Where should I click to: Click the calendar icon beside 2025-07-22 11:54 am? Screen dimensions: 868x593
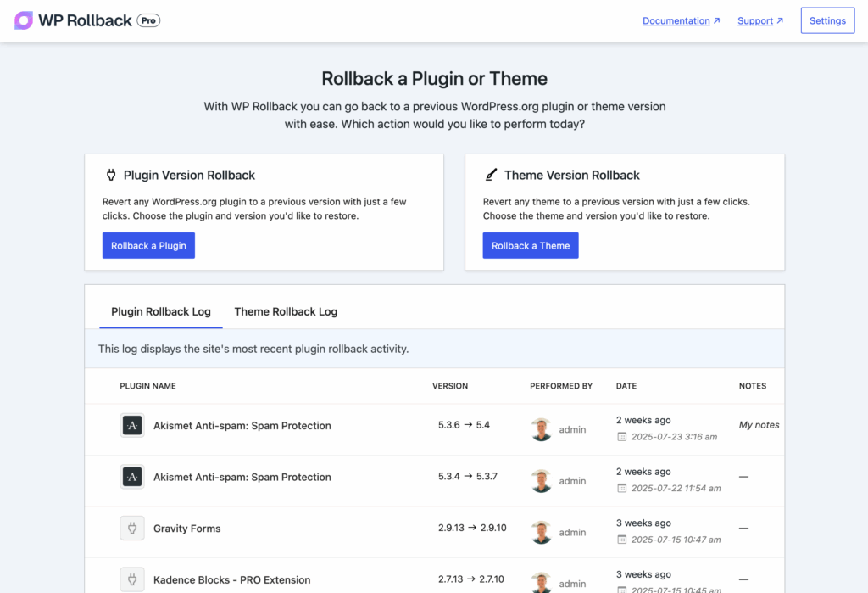coord(621,489)
